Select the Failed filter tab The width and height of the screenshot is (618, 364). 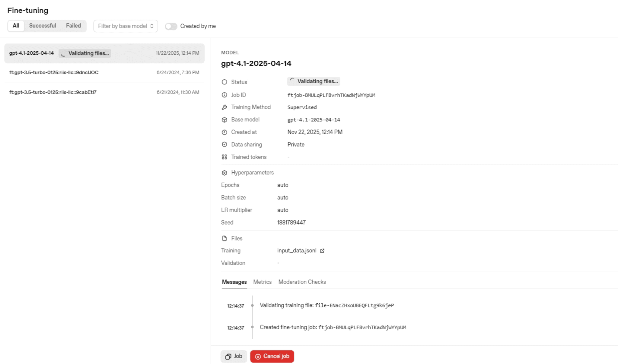[73, 26]
